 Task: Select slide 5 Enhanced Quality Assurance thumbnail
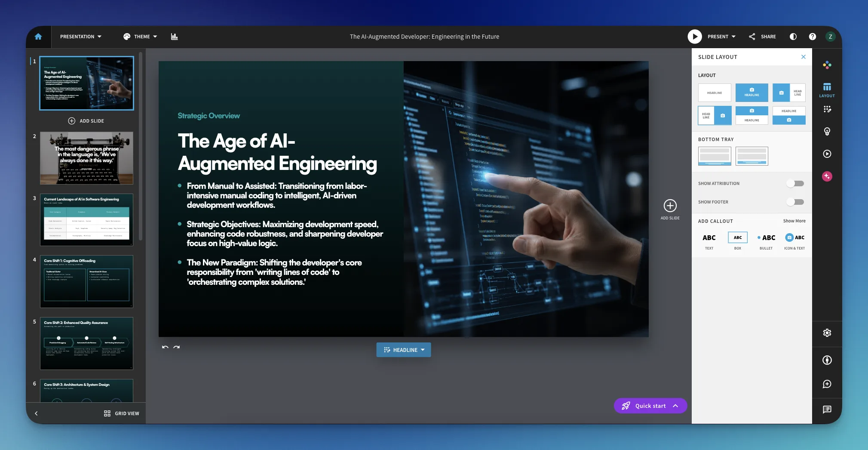pos(86,344)
